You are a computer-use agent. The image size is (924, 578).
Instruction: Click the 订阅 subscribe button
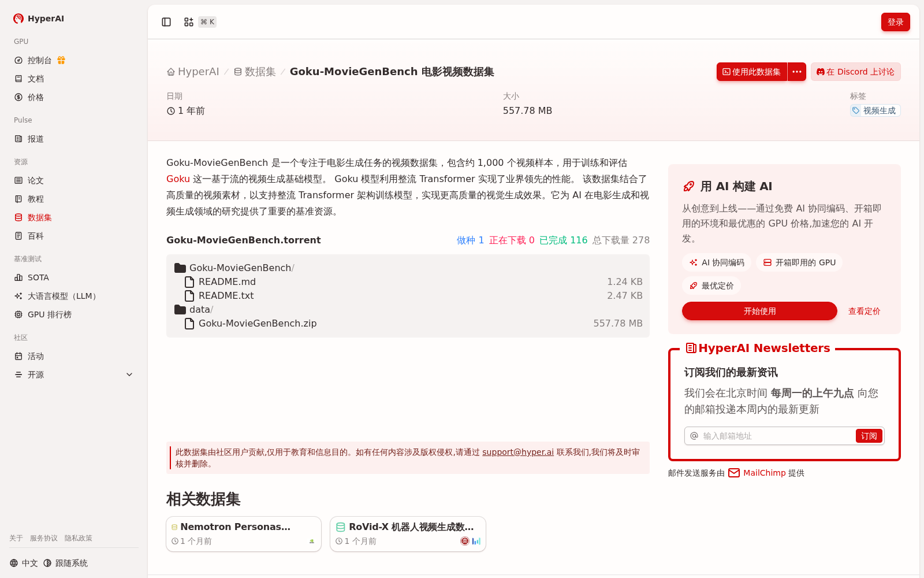[x=869, y=436]
